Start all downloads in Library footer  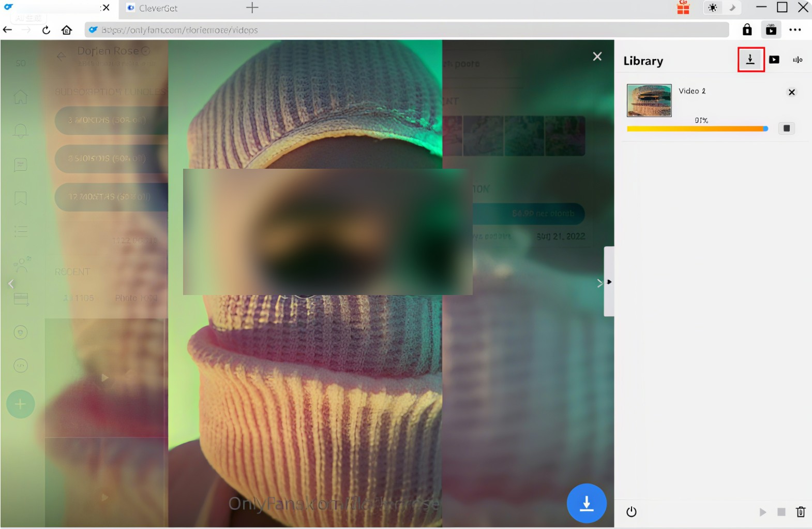pos(763,512)
